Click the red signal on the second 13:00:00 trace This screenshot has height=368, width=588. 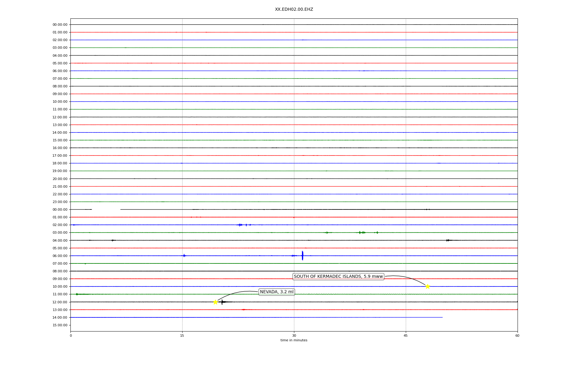tap(243, 310)
